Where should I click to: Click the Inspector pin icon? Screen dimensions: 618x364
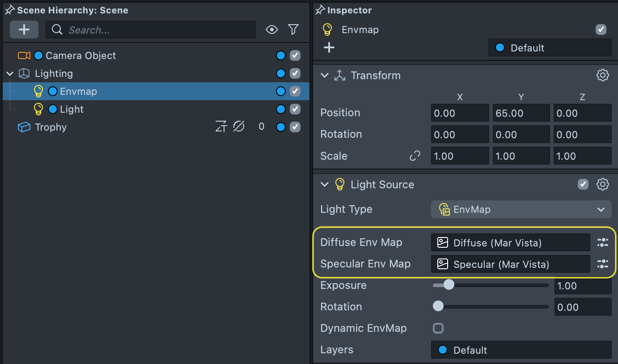pyautogui.click(x=320, y=10)
